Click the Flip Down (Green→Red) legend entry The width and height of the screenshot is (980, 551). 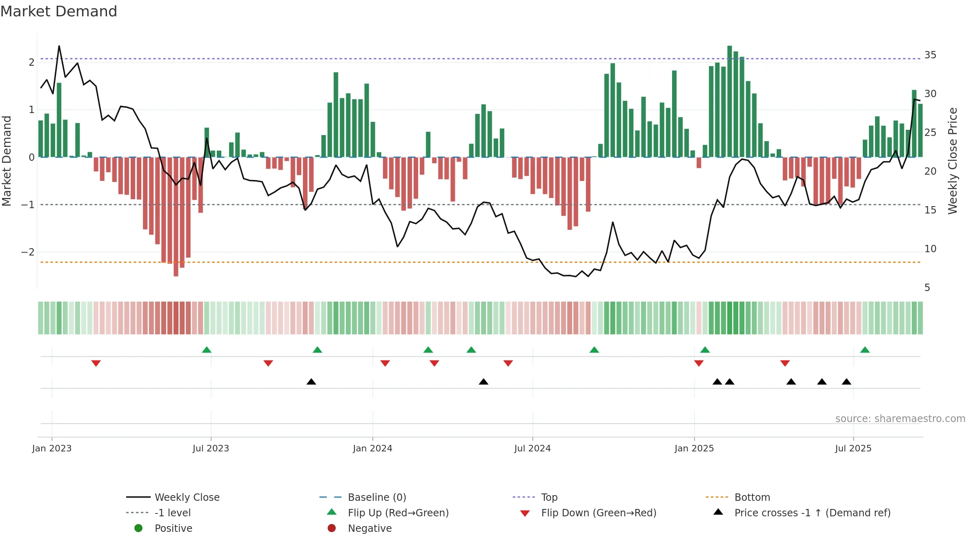(x=588, y=513)
